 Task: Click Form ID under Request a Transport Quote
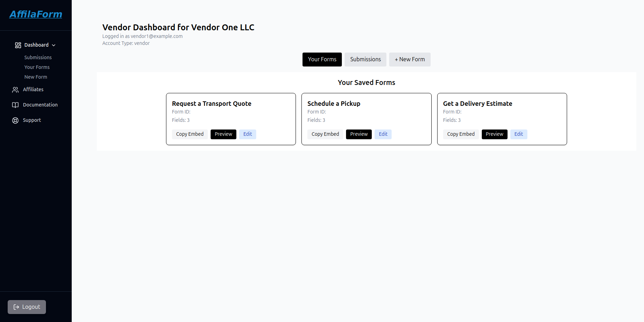click(x=181, y=112)
